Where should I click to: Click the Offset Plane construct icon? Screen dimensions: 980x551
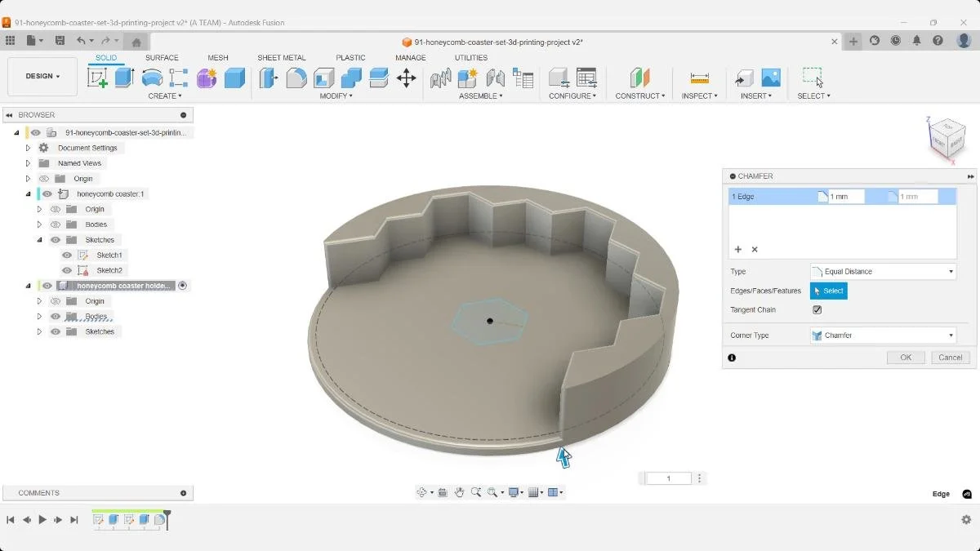click(640, 78)
